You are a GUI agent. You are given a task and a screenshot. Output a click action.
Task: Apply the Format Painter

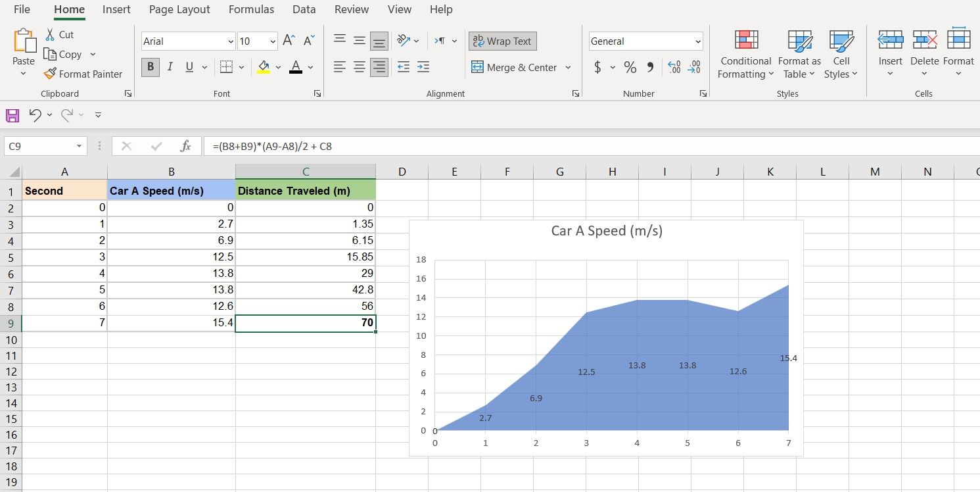click(x=83, y=74)
